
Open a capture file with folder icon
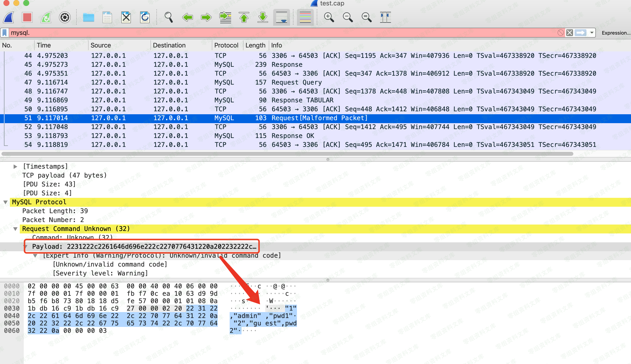[x=89, y=17]
